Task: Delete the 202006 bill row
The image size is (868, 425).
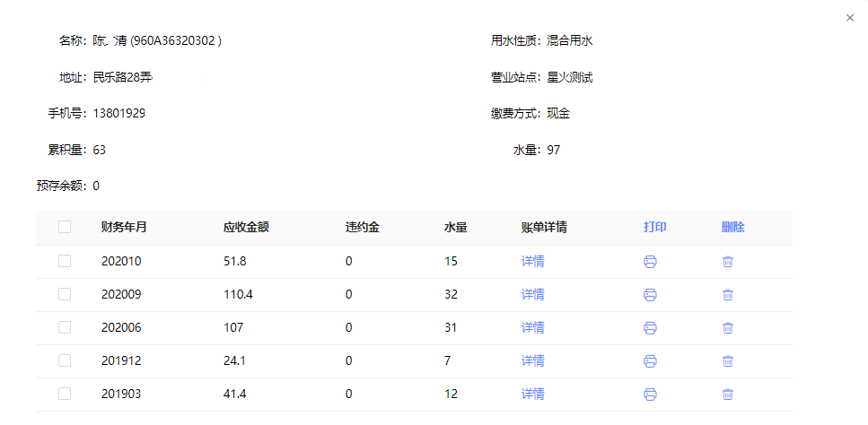Action: [728, 328]
